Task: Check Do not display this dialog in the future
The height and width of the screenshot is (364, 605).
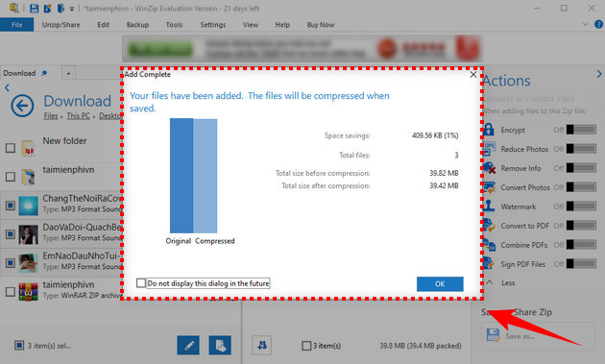Action: pos(141,283)
